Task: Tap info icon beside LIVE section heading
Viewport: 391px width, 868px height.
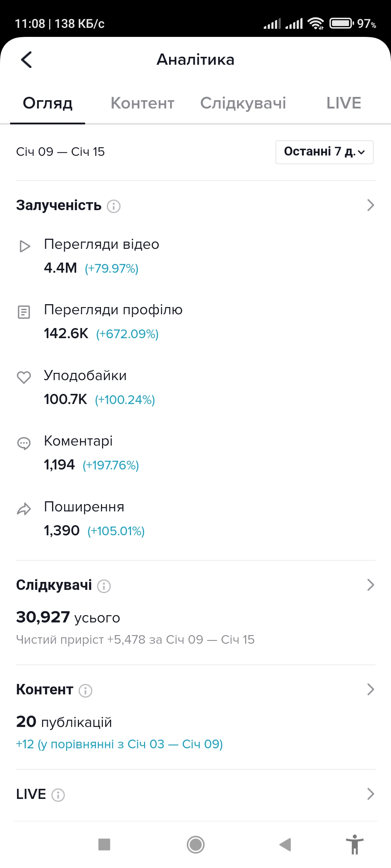Action: pos(58,795)
